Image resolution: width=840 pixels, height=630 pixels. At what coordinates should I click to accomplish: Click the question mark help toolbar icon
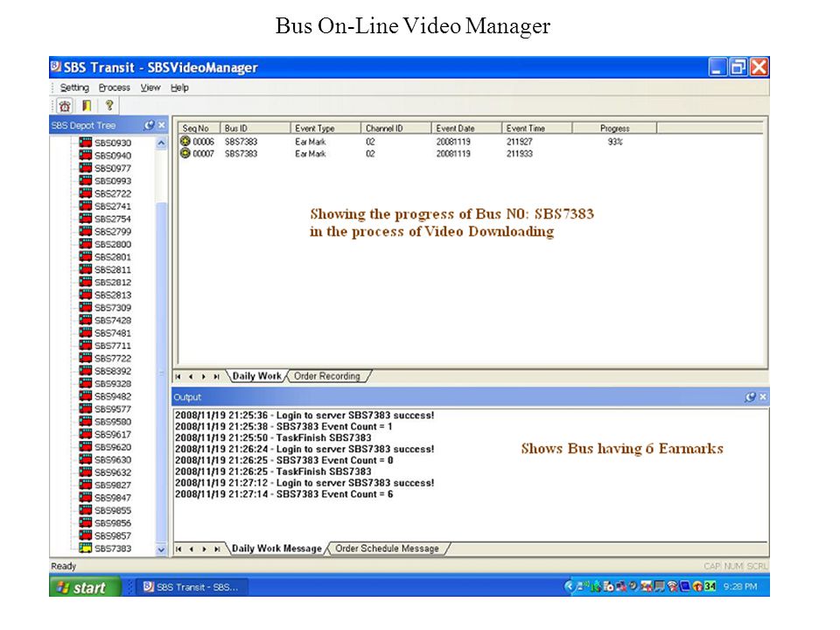(x=109, y=105)
